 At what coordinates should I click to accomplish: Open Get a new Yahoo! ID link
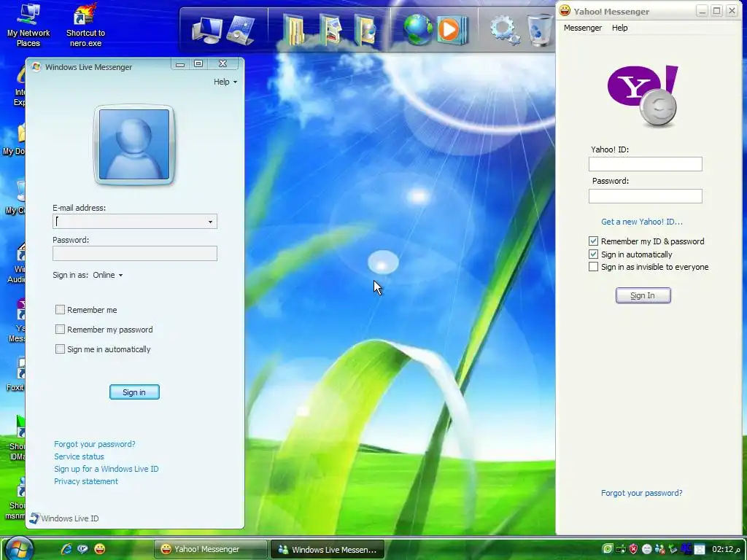point(641,222)
